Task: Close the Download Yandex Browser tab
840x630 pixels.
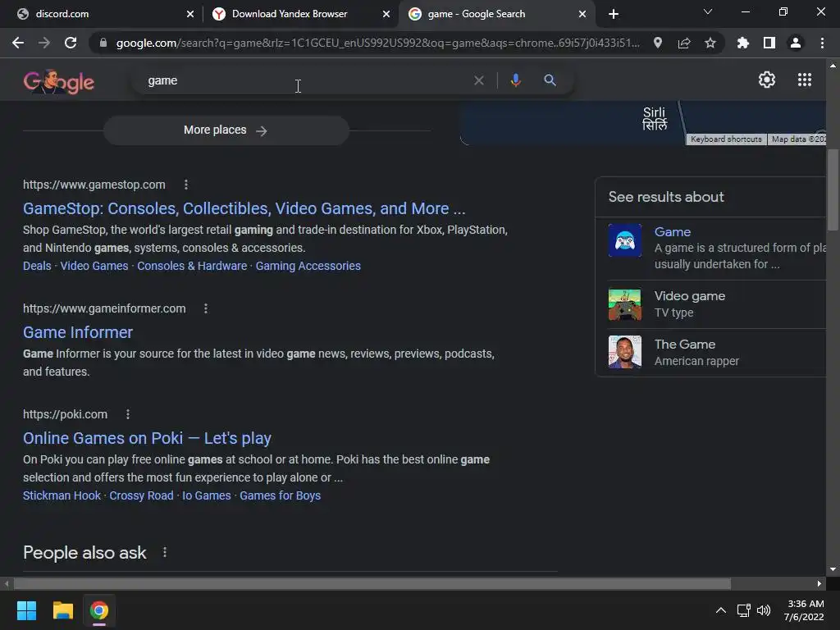Action: click(x=386, y=14)
